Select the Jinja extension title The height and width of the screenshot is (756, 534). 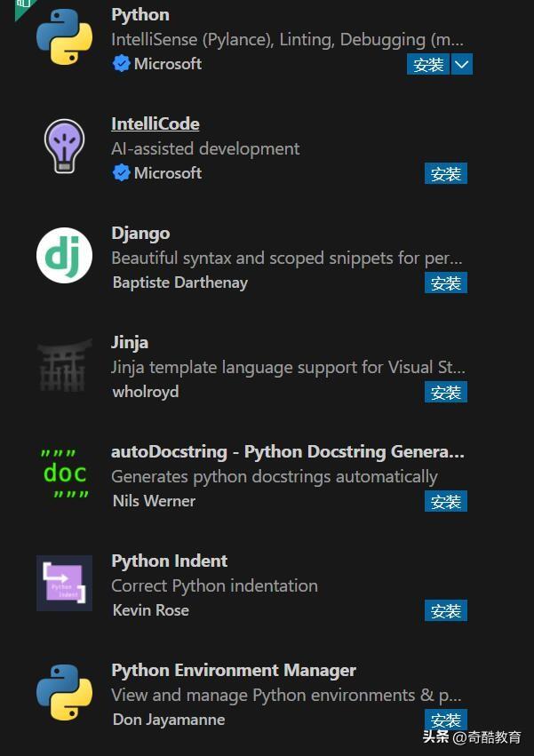pyautogui.click(x=130, y=342)
